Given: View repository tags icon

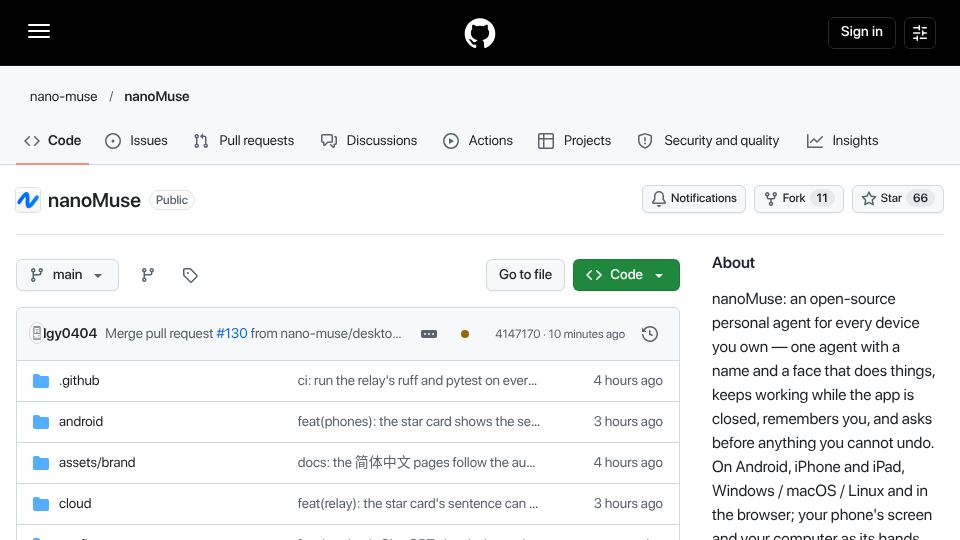Looking at the screenshot, I should [x=190, y=275].
